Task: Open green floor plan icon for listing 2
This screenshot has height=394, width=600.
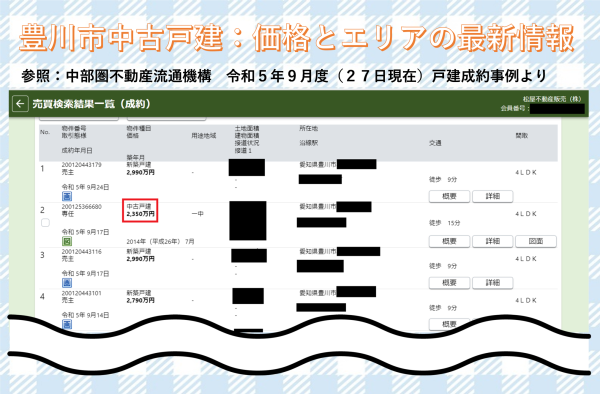Action: point(67,241)
